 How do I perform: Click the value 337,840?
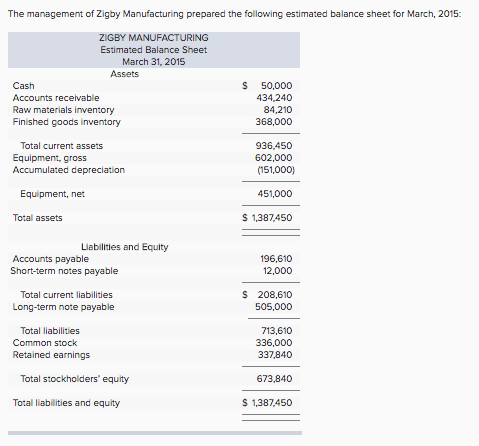point(275,355)
